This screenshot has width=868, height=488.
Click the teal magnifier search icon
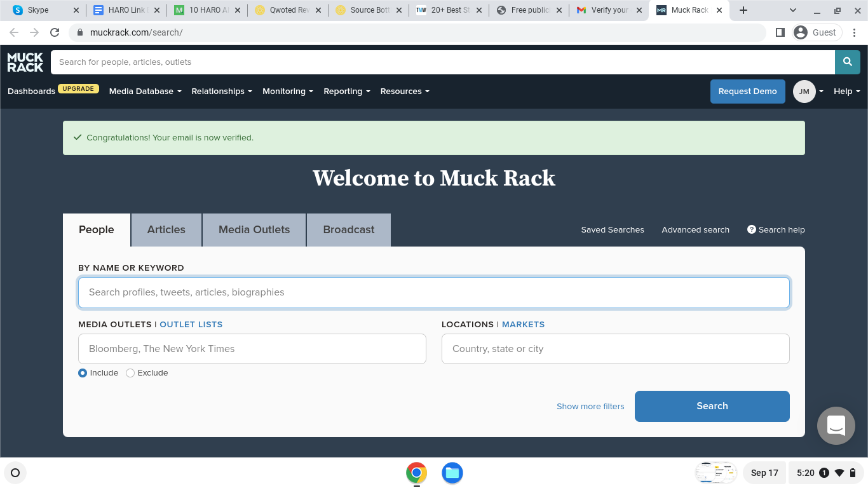coord(847,62)
